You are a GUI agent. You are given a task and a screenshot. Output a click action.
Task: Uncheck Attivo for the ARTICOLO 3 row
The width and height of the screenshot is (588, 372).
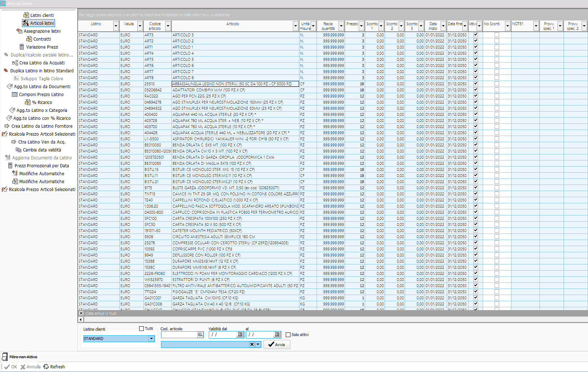coord(476,35)
